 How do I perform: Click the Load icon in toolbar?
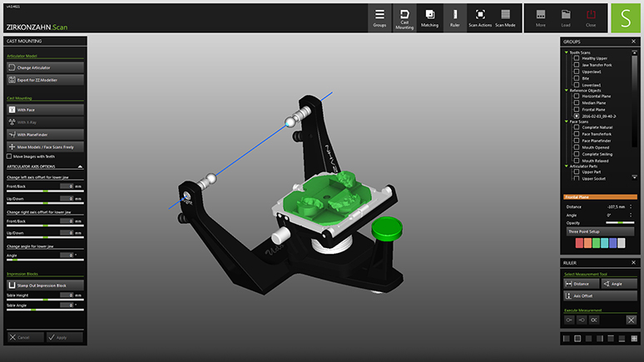pos(566,17)
